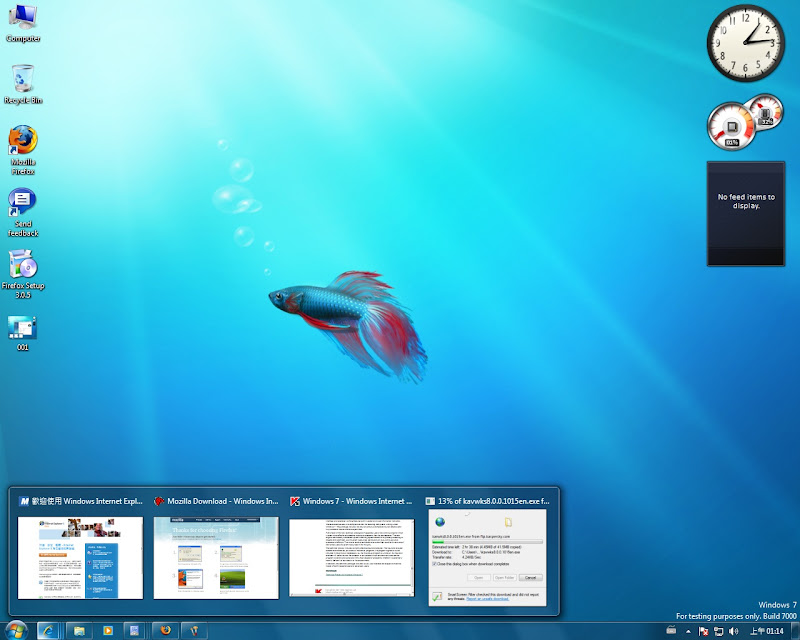800x640 pixels.
Task: Switch to the Mozilla Download thumbnail preview
Action: point(216,557)
